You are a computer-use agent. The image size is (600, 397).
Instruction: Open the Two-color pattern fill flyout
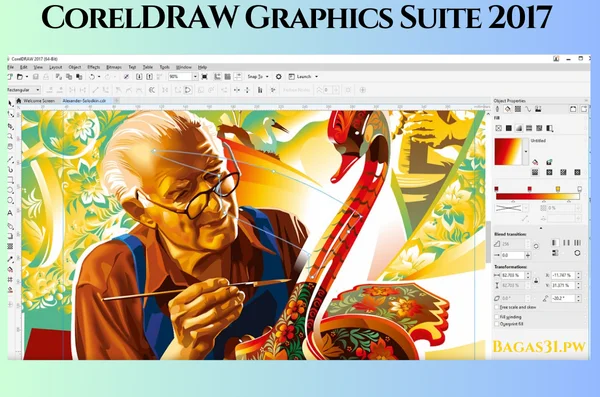click(x=549, y=128)
